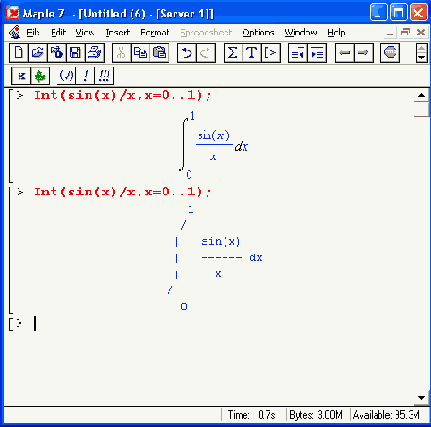Viewport: 431px width, 427px height.
Task: Place cursor in the empty input prompt line
Action: tap(200, 324)
